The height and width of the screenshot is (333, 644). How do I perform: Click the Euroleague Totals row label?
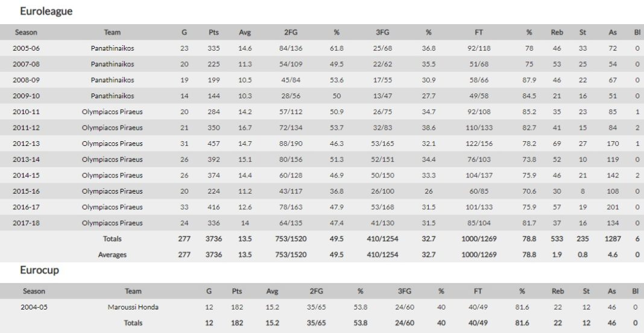[112, 239]
